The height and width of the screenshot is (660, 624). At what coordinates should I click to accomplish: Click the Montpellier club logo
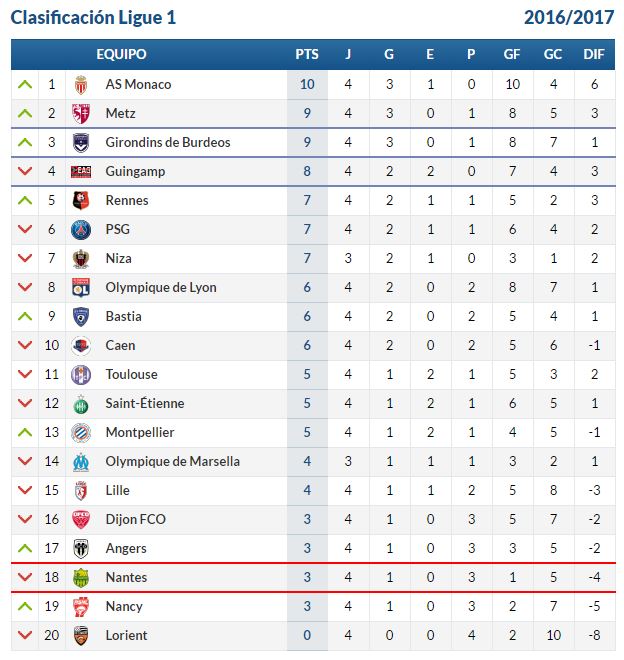(x=81, y=433)
